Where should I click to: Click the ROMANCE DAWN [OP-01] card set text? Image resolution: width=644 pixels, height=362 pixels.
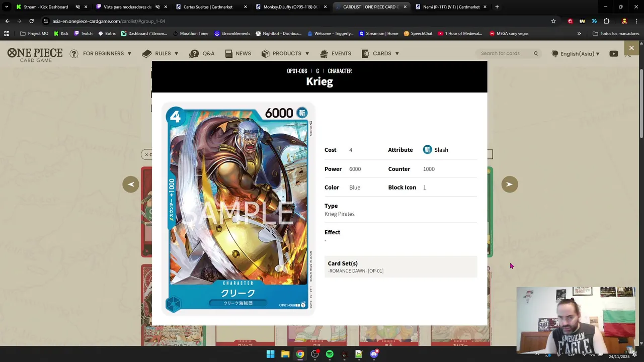(356, 271)
